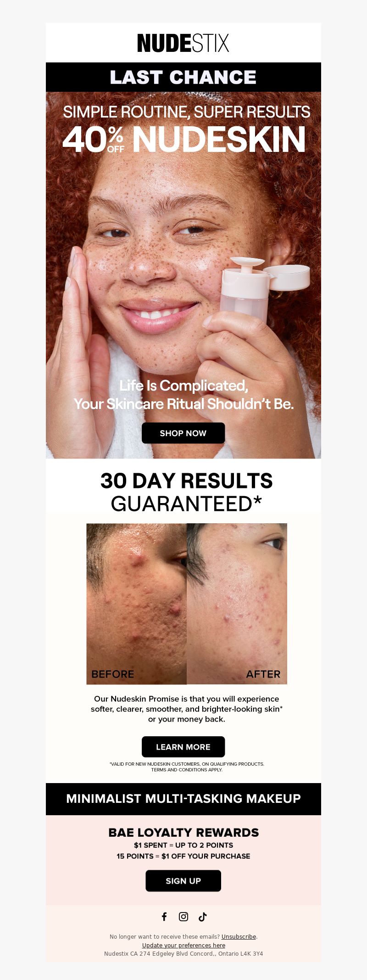Screen dimensions: 367x980
Task: Open the Nudestix TikTok icon
Action: (202, 917)
